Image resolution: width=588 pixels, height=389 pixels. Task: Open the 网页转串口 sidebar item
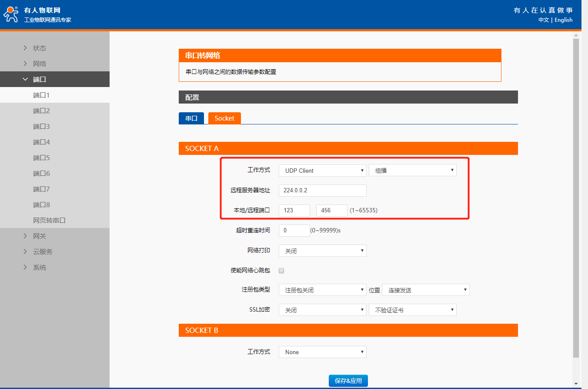[49, 220]
